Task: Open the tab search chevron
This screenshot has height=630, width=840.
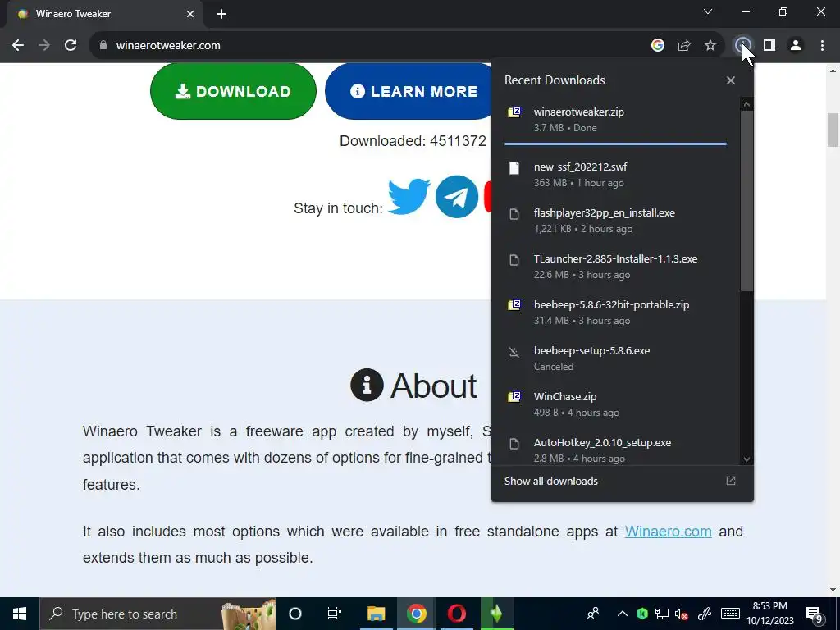Action: coord(708,11)
